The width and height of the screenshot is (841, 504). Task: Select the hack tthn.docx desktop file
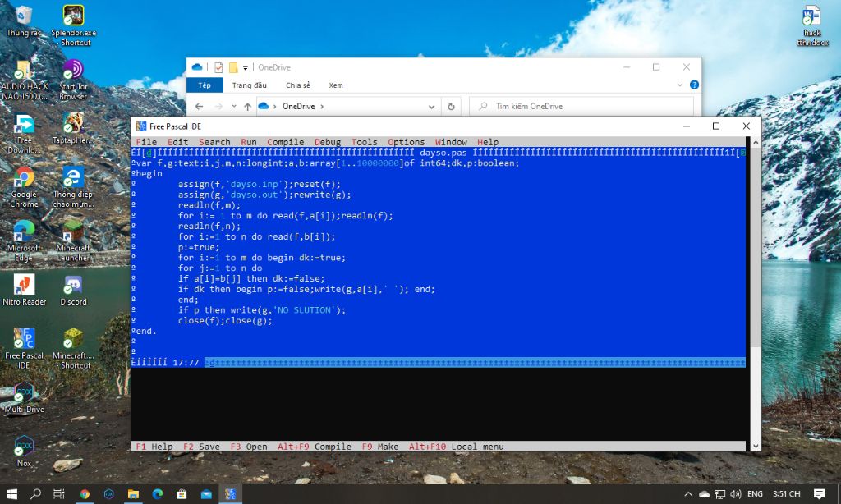click(811, 25)
